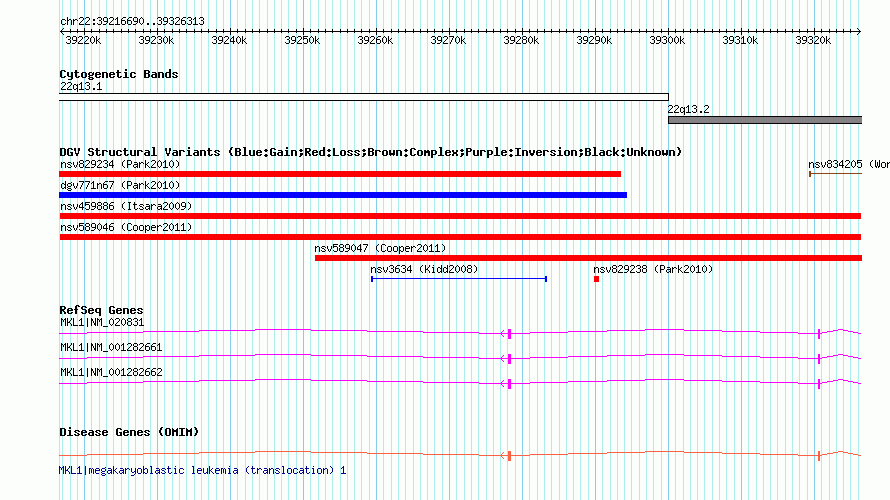Click the Cytogenetic Bands track heading

tap(119, 74)
